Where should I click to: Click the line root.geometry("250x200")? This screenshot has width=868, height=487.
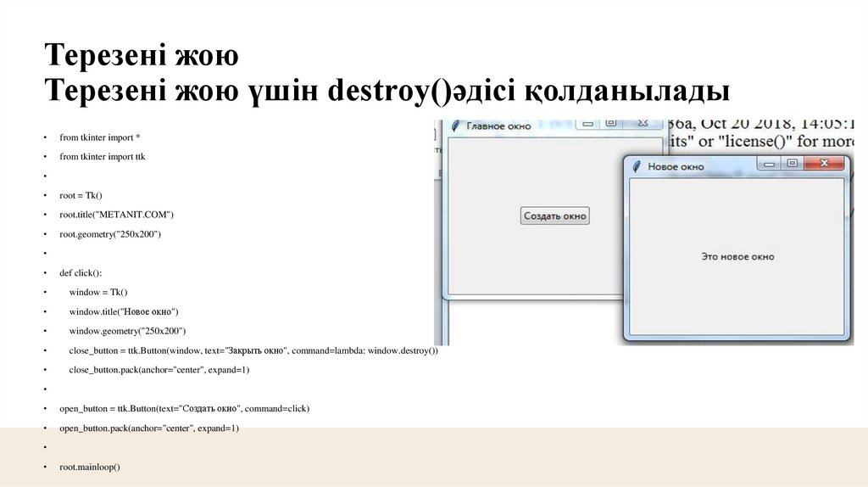110,234
